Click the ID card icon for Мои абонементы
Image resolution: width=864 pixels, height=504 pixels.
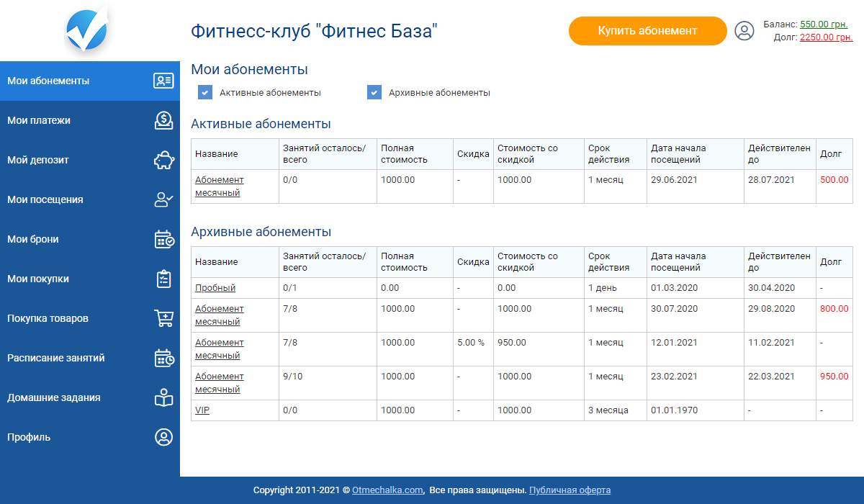point(163,81)
